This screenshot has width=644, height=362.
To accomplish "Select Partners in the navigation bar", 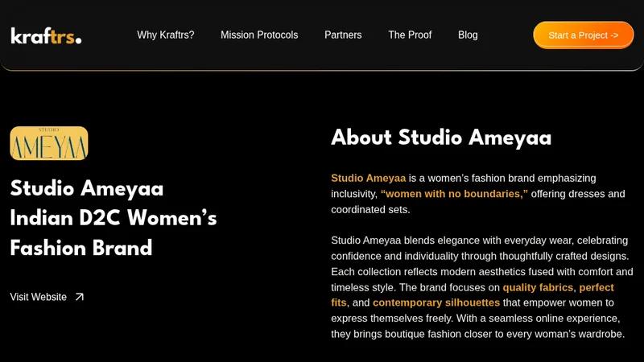I will [x=343, y=35].
